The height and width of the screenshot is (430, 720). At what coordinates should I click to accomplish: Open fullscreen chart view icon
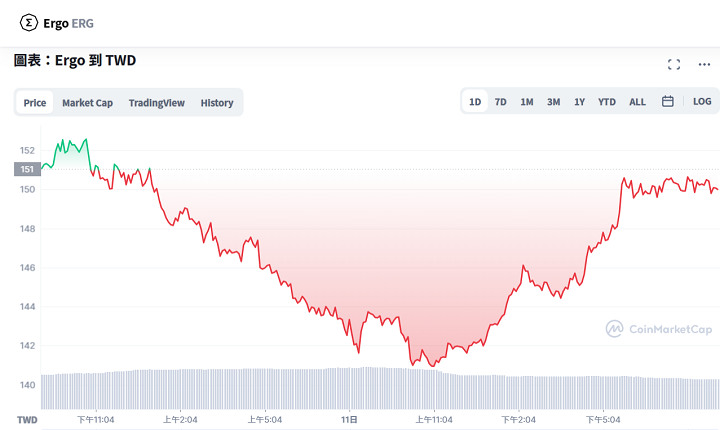click(674, 65)
